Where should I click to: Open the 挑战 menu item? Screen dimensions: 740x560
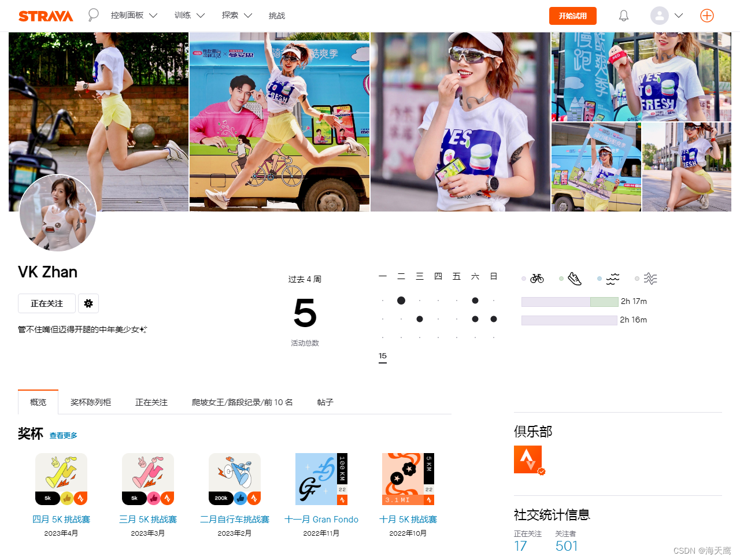(277, 16)
